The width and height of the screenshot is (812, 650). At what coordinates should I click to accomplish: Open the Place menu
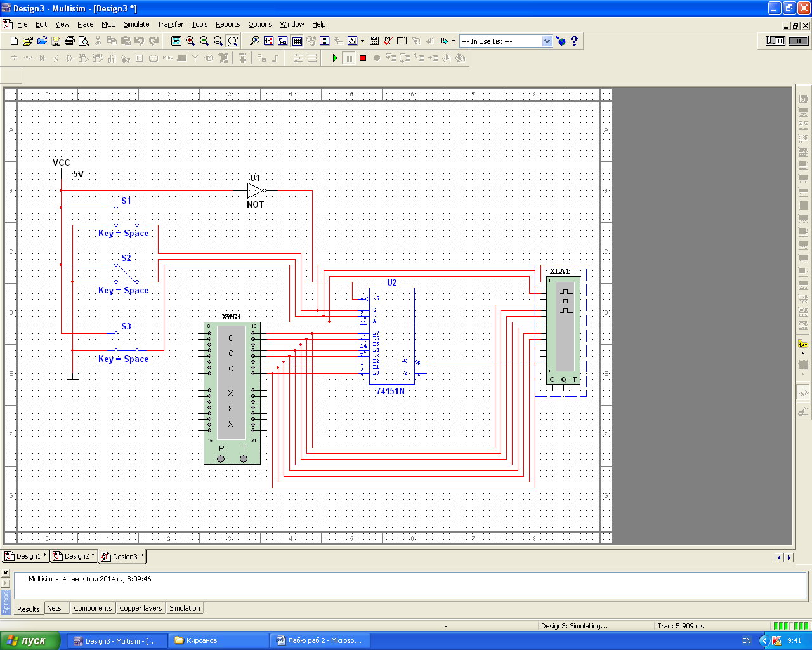click(x=85, y=24)
